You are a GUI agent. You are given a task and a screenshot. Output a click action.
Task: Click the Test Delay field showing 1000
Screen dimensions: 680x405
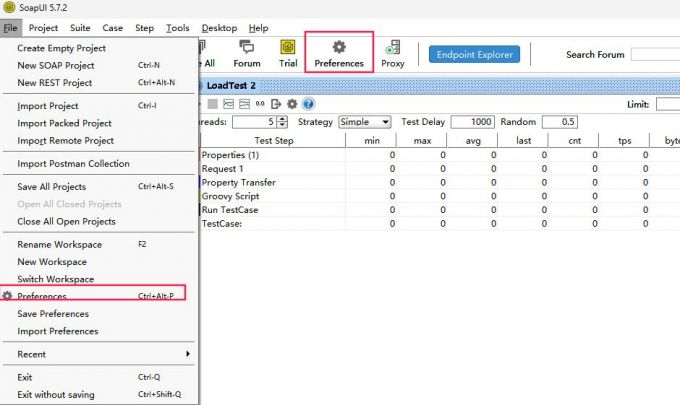point(472,122)
